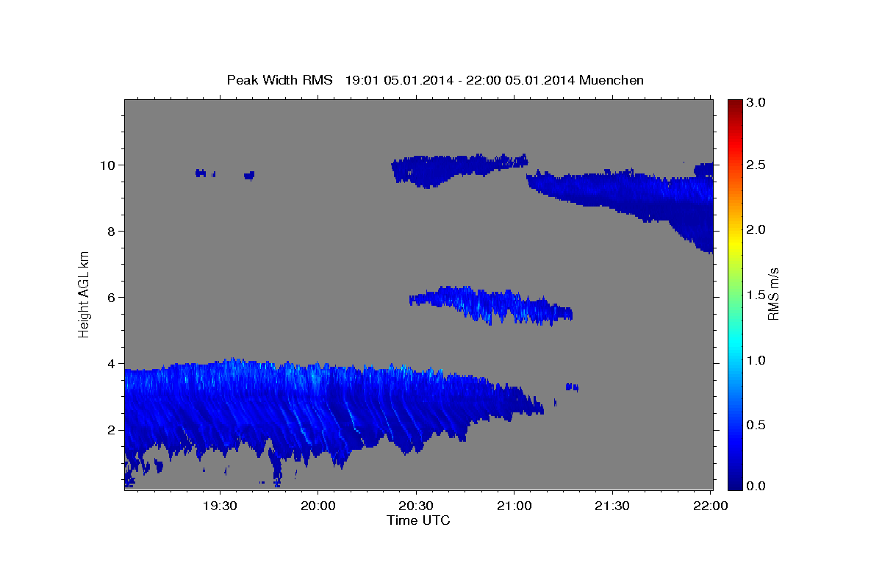
Task: Click the 'RMS m/s' colorbar label
Action: 772,295
